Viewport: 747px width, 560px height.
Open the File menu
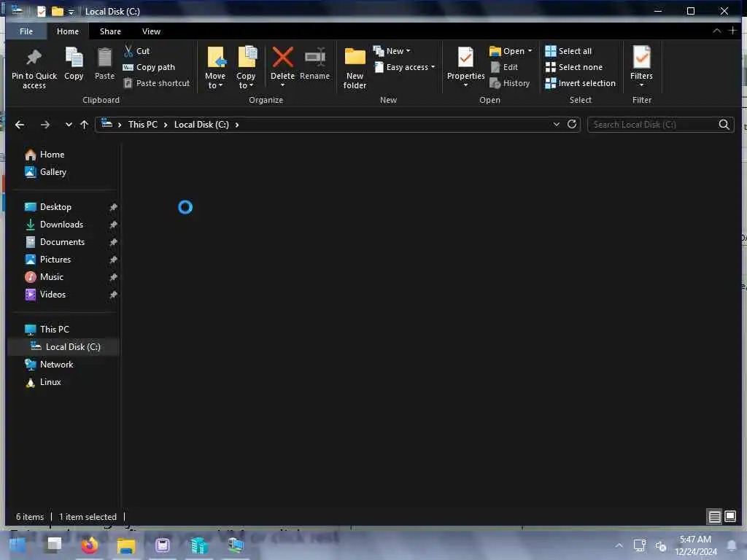pos(26,31)
